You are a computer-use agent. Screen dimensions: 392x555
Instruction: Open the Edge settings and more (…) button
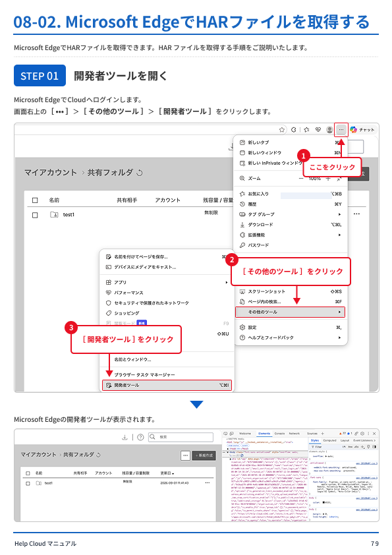(341, 130)
